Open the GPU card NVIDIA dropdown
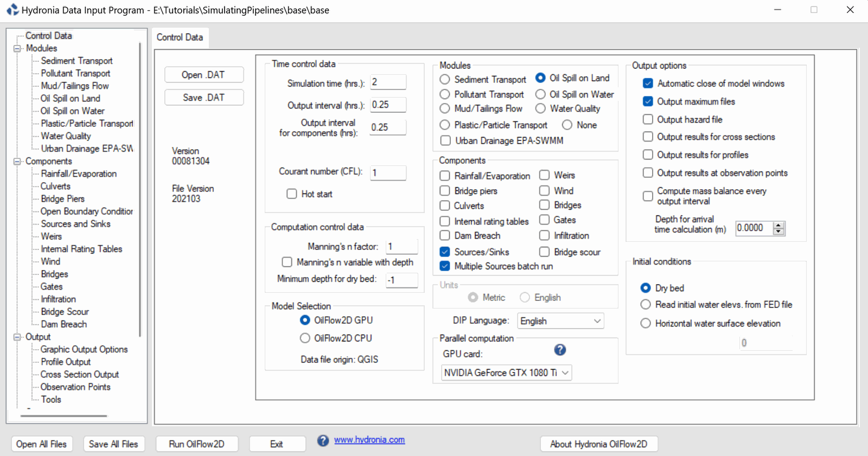Image resolution: width=868 pixels, height=456 pixels. point(506,372)
